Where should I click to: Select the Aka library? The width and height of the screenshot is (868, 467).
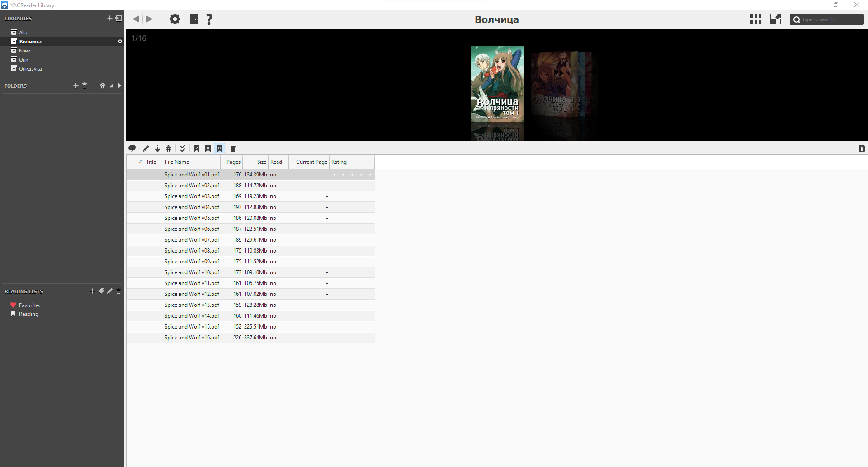point(62,32)
